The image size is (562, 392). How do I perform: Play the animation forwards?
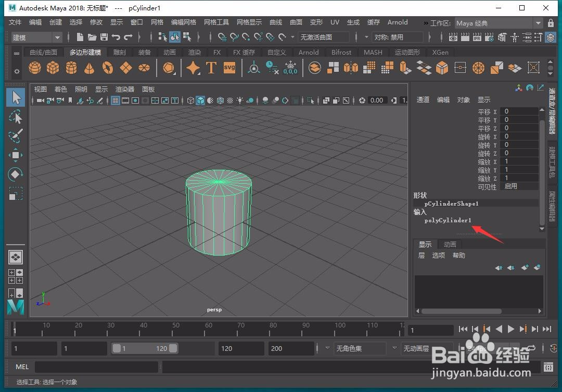[x=511, y=329]
